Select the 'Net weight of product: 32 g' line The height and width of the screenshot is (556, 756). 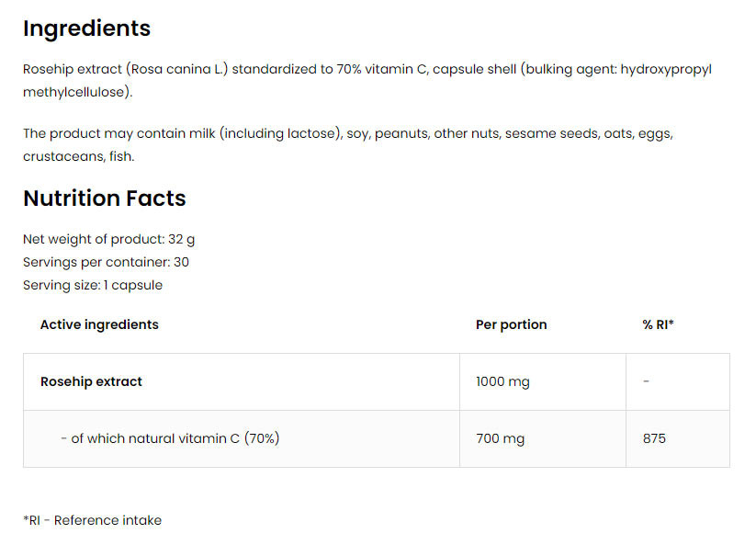coord(108,240)
